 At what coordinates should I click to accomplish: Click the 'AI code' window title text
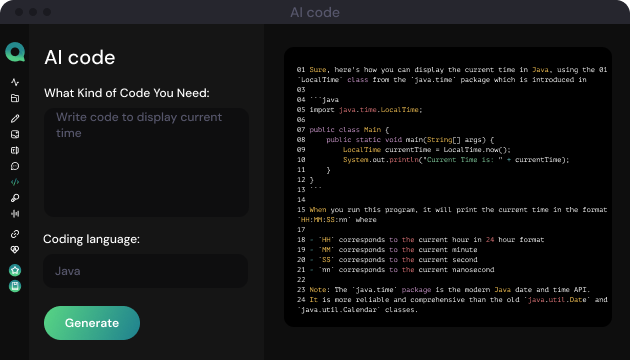tap(315, 12)
